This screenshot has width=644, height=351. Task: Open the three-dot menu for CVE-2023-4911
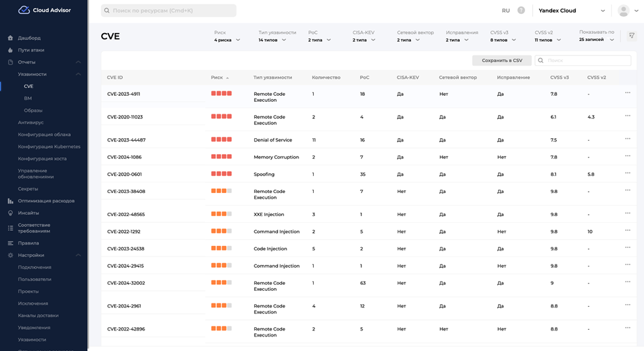627,93
